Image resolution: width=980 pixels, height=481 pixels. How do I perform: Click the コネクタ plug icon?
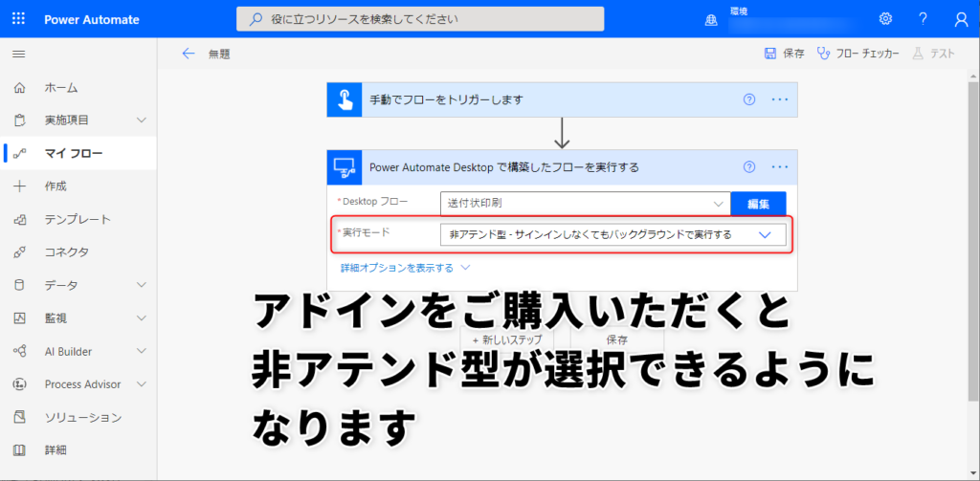(19, 252)
